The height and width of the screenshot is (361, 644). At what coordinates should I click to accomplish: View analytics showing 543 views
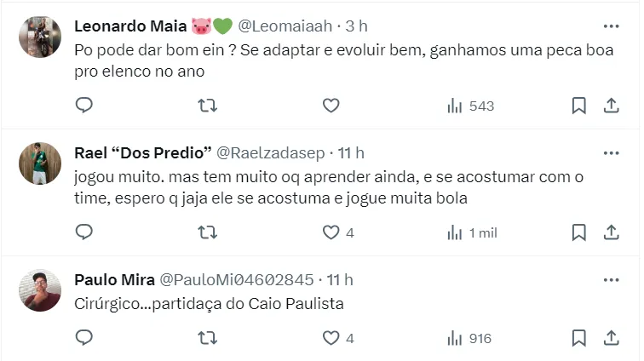[470, 106]
